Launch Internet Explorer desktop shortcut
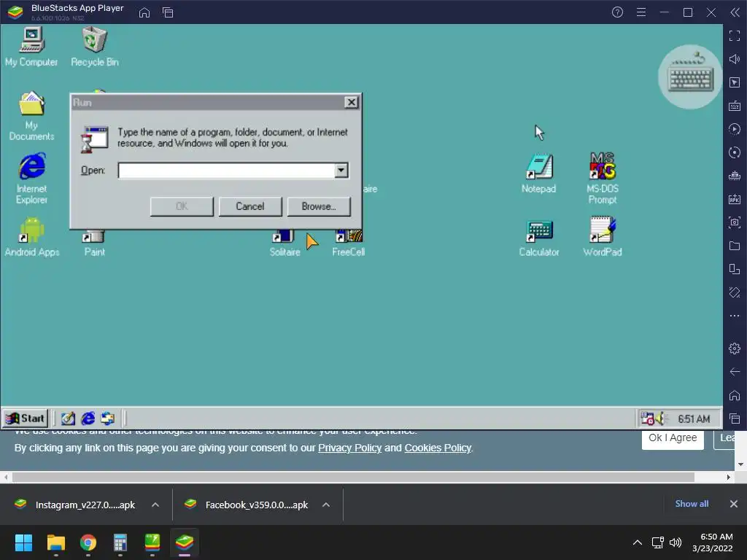 pos(31,179)
